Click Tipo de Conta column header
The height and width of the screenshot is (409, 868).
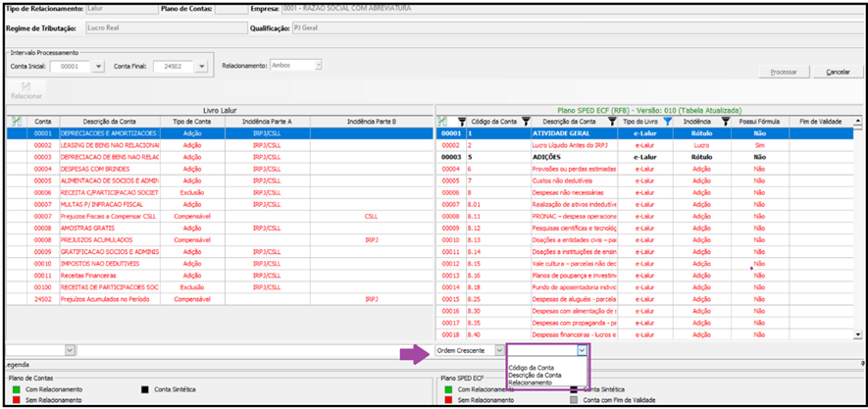(x=192, y=122)
